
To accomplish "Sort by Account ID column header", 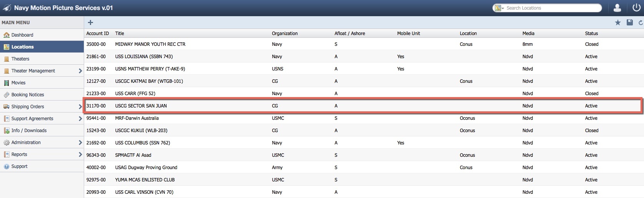I will 98,34.
